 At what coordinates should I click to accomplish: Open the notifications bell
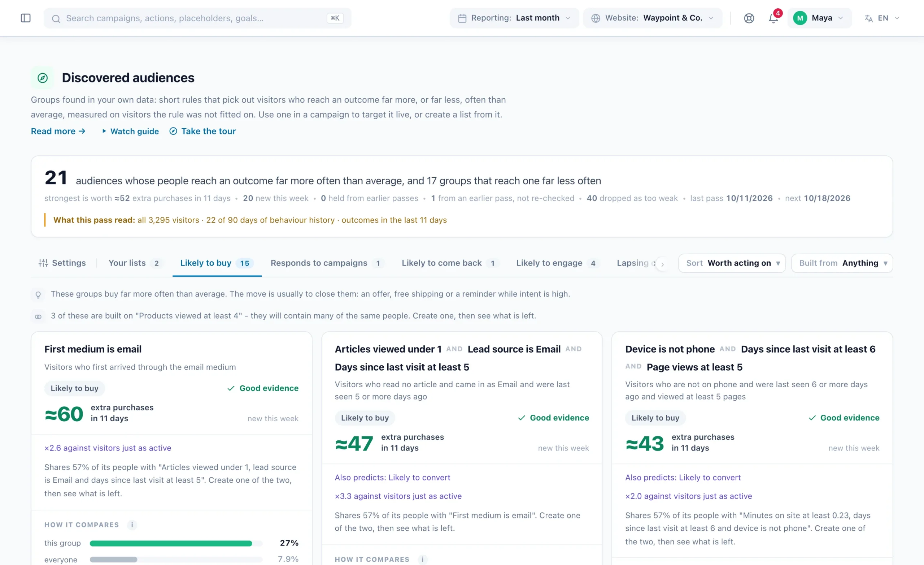[x=773, y=18]
